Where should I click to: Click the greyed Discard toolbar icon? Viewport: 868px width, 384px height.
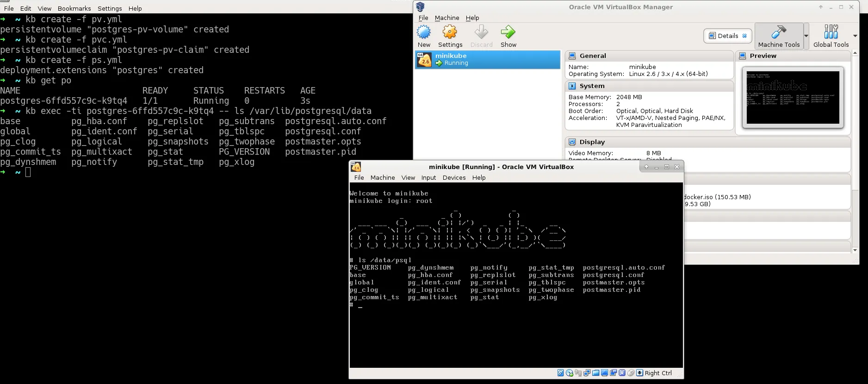click(x=481, y=32)
